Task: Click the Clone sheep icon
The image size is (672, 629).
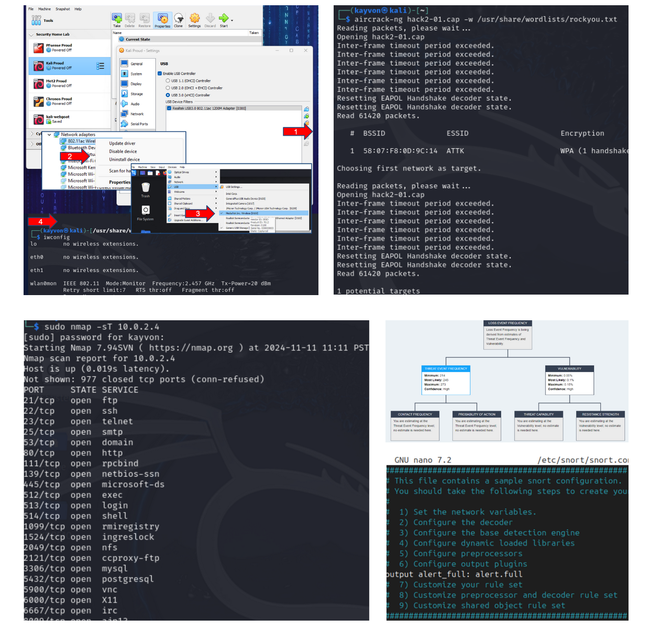Action: (x=179, y=19)
